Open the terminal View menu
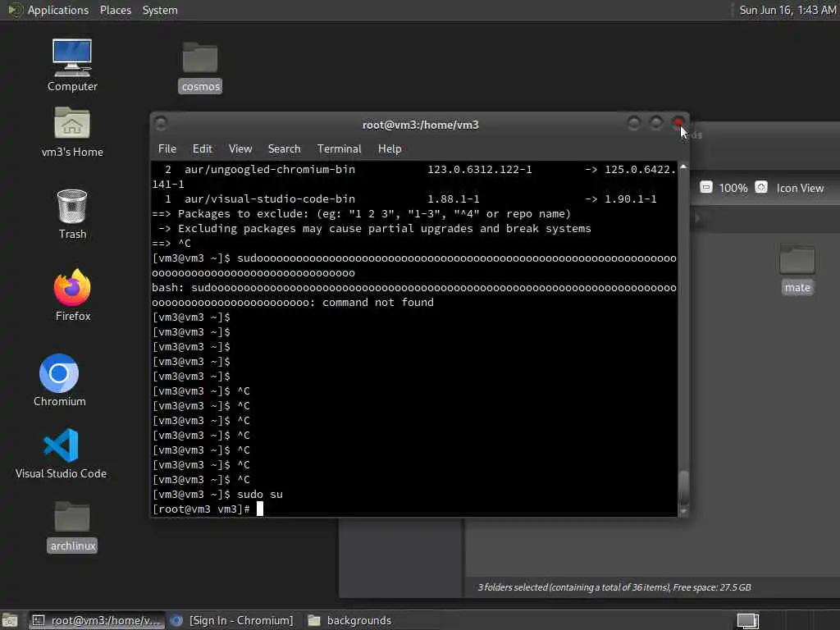840x630 pixels. point(240,149)
